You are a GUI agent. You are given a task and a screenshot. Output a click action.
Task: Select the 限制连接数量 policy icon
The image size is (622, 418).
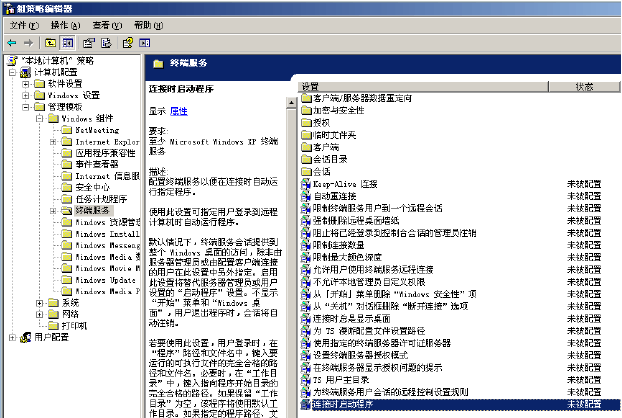306,245
